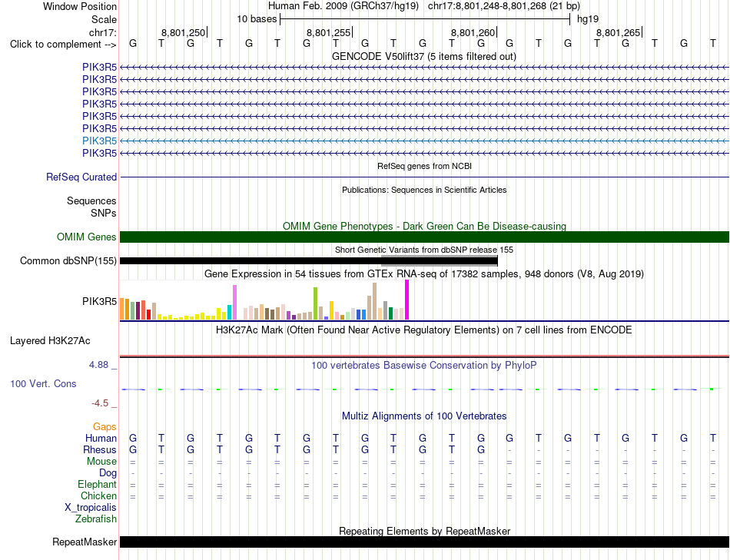
Task: Click the 'Human Feb. 2009 (GRCh37/hg19)' assembly text
Action: point(343,6)
